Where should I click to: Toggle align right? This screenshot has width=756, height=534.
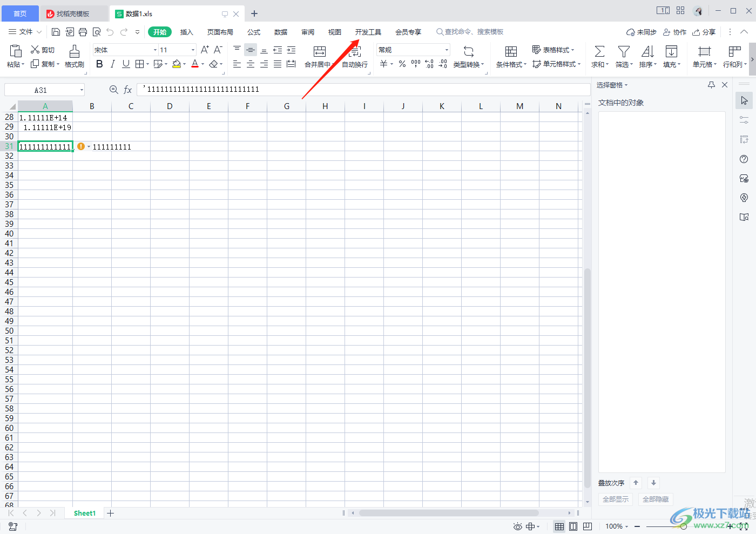pos(264,64)
